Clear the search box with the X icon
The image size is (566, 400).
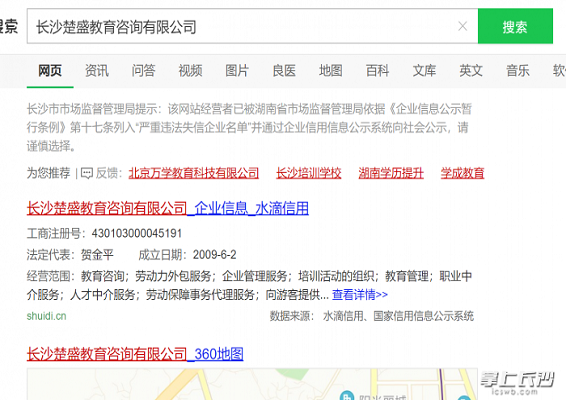[462, 26]
